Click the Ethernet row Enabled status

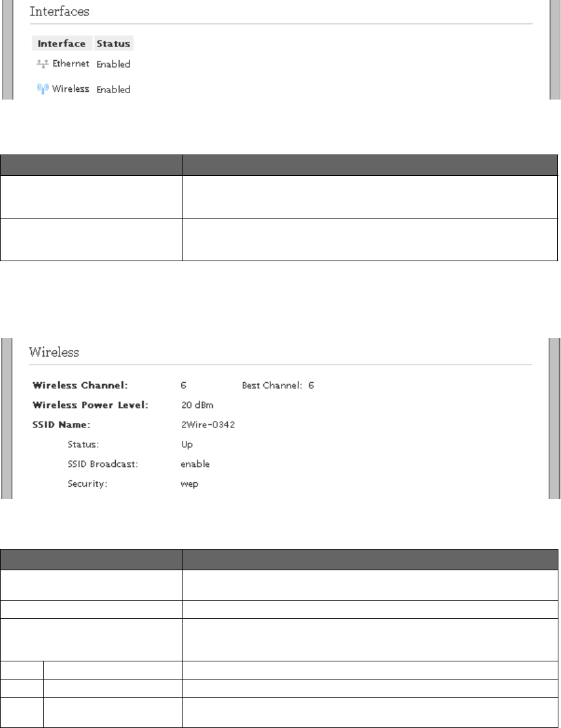pos(113,64)
